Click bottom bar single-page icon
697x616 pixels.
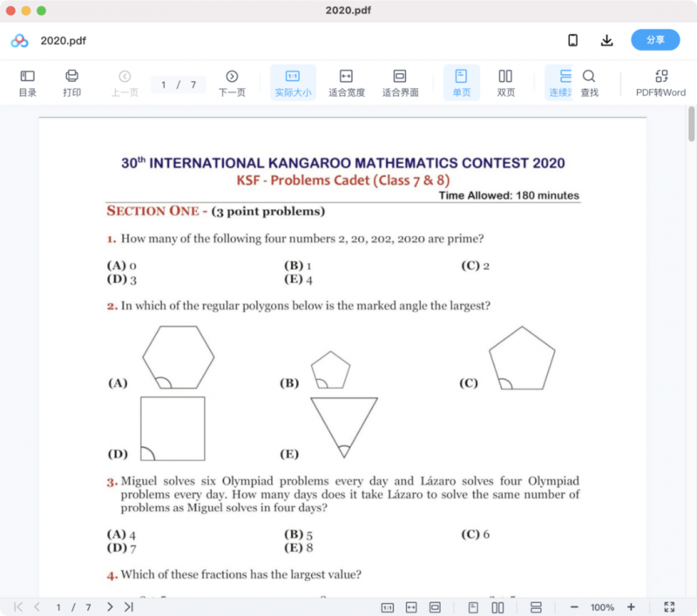[473, 607]
